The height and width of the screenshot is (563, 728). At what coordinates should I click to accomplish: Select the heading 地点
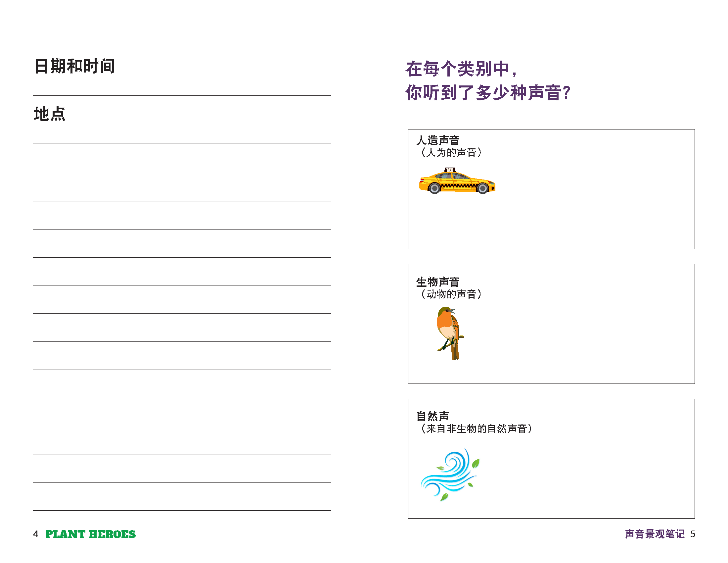pos(50,114)
